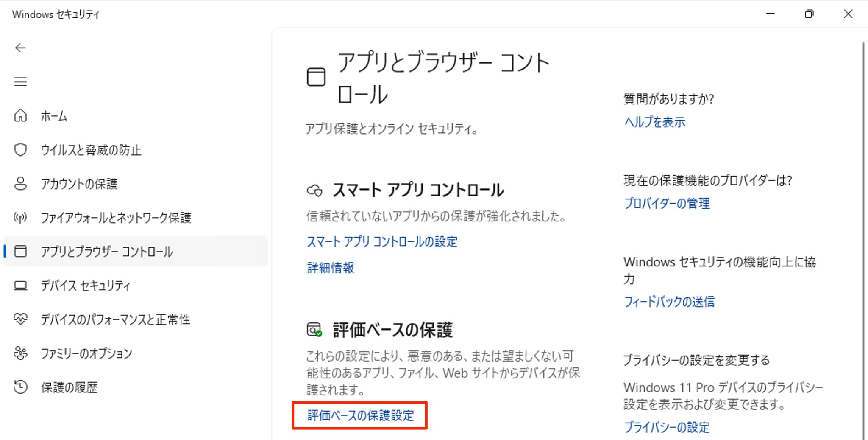868x440 pixels.
Task: Click the account protection person icon
Action: (20, 183)
